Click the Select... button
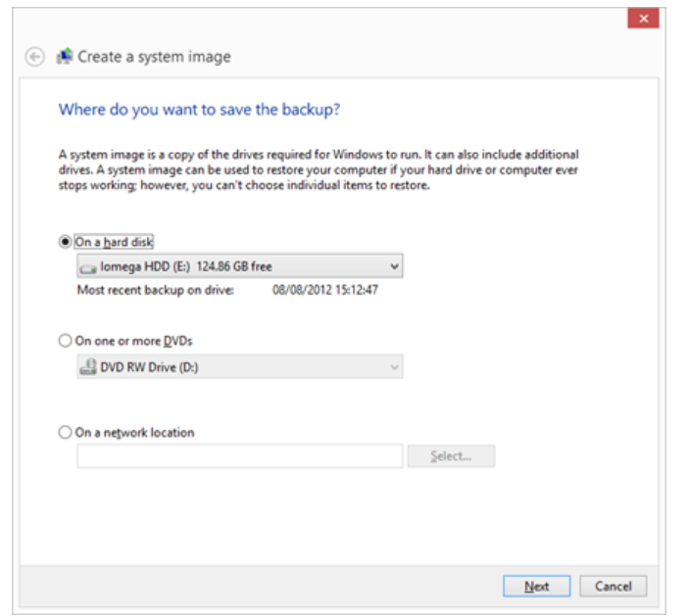 [451, 456]
